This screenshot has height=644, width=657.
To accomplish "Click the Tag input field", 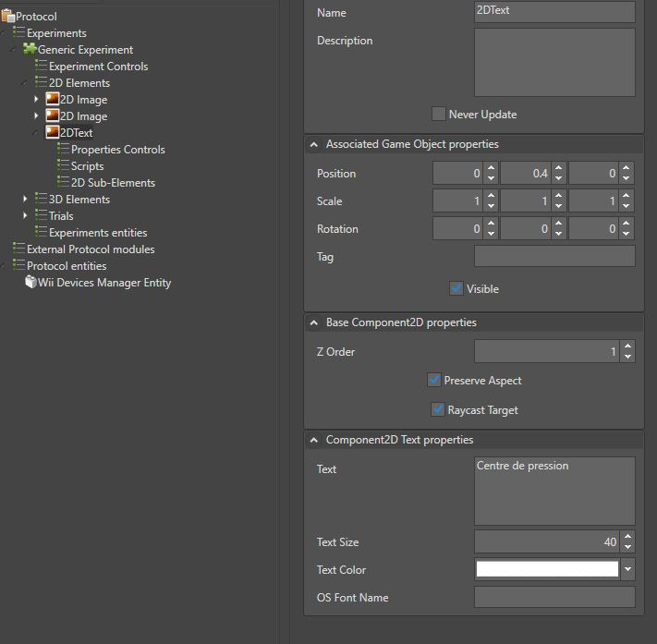I will [x=554, y=256].
